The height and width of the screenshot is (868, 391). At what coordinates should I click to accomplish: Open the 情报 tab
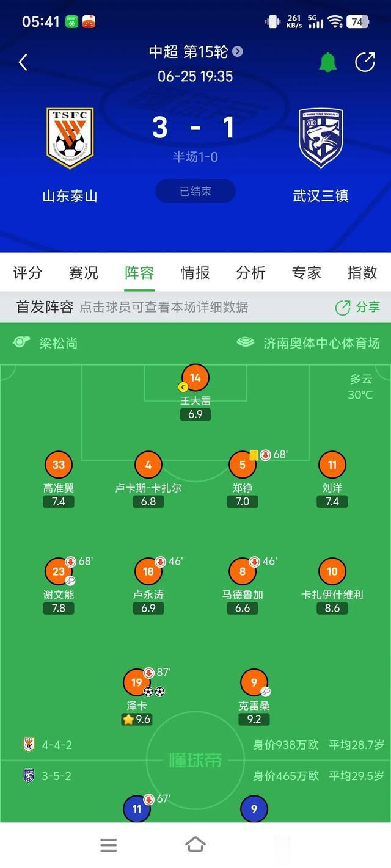click(195, 272)
